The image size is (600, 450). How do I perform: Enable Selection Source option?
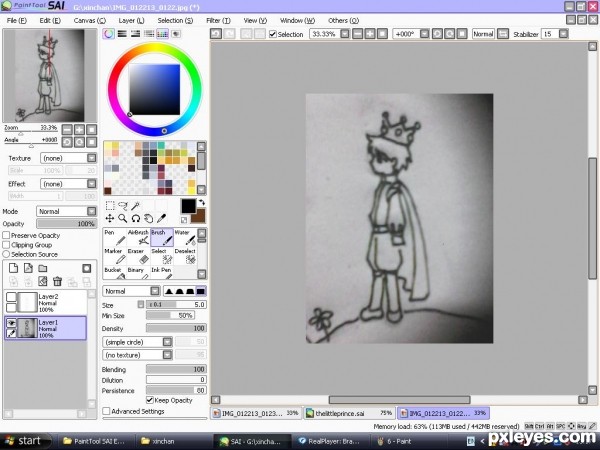pos(6,254)
